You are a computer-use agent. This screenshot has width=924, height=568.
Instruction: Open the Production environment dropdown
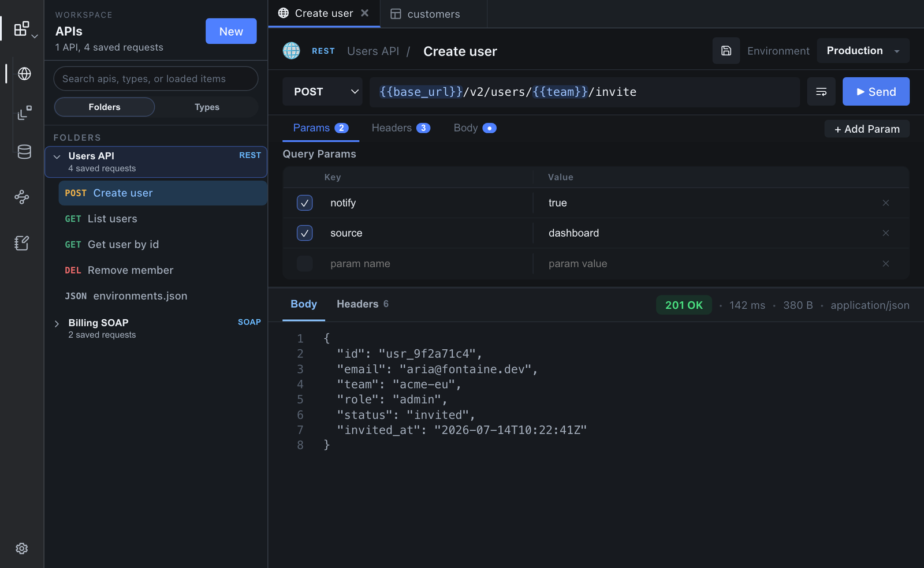(x=863, y=51)
